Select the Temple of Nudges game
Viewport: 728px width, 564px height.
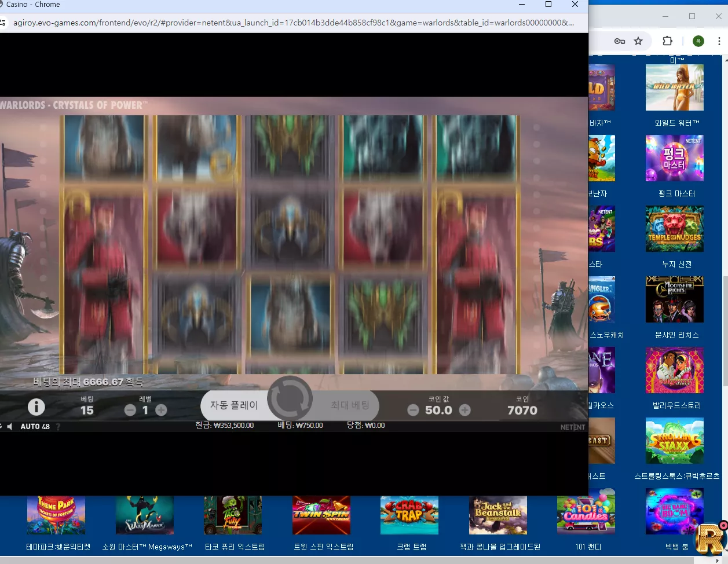pyautogui.click(x=675, y=229)
